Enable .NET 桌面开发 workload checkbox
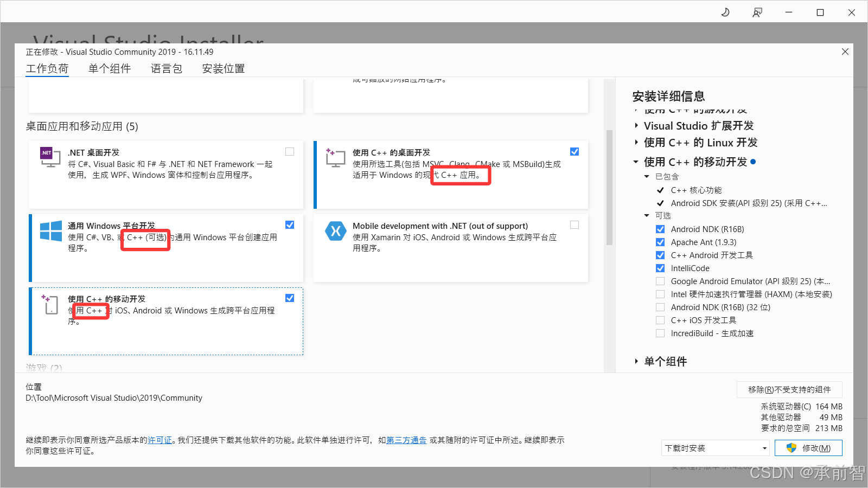This screenshot has height=488, width=868. coord(290,152)
